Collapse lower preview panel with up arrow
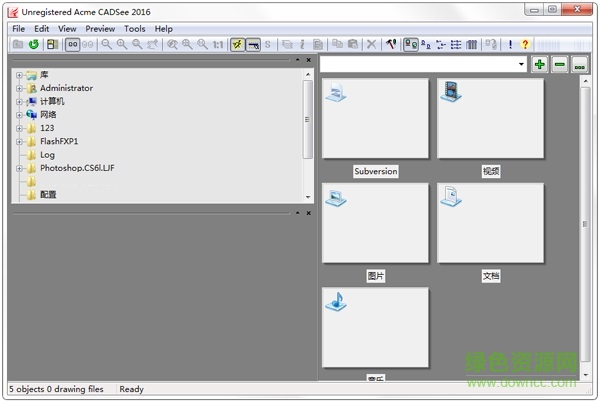The width and height of the screenshot is (600, 401). tap(297, 213)
